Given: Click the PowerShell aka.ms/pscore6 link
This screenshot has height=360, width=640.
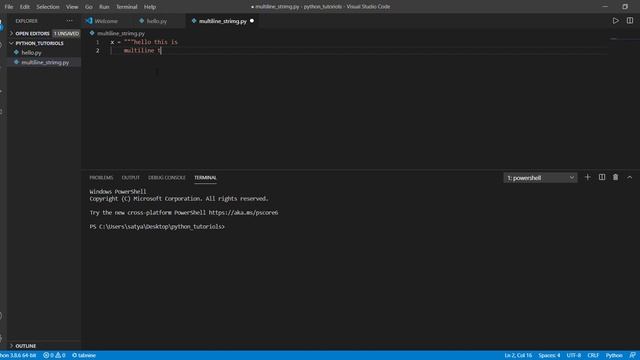Looking at the screenshot, I should [x=243, y=213].
